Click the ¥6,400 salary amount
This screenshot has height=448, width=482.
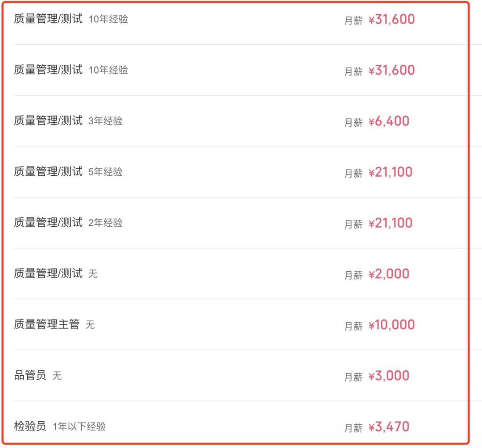(389, 121)
